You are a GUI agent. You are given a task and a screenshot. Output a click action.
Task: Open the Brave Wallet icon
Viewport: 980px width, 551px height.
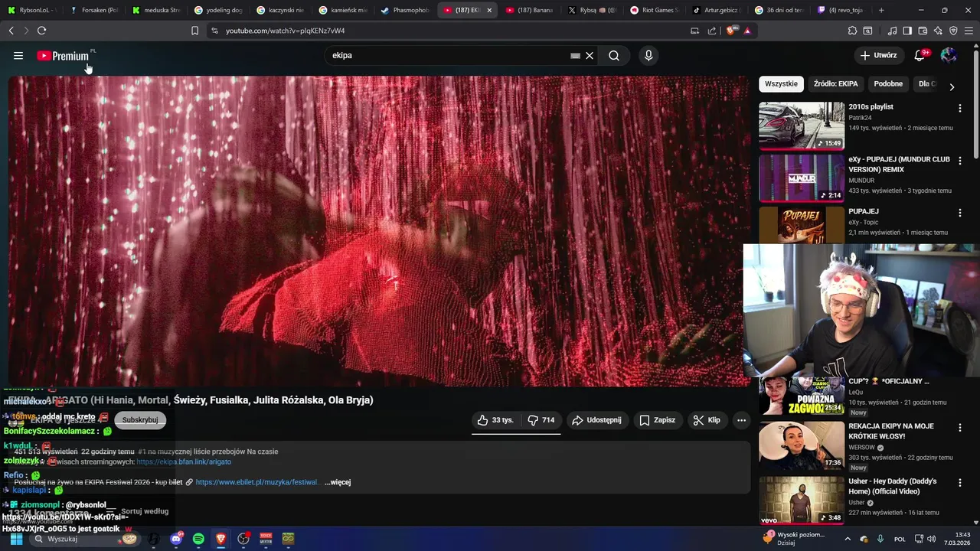coord(923,31)
